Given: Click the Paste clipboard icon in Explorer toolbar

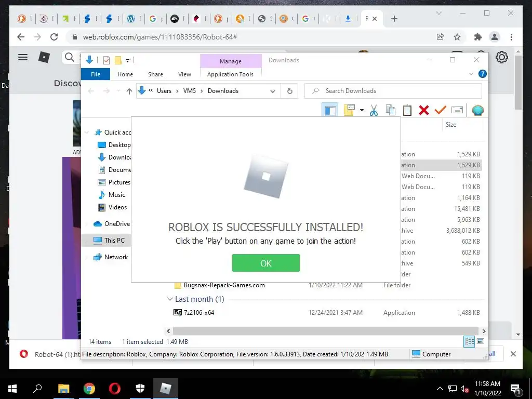Looking at the screenshot, I should coord(407,110).
